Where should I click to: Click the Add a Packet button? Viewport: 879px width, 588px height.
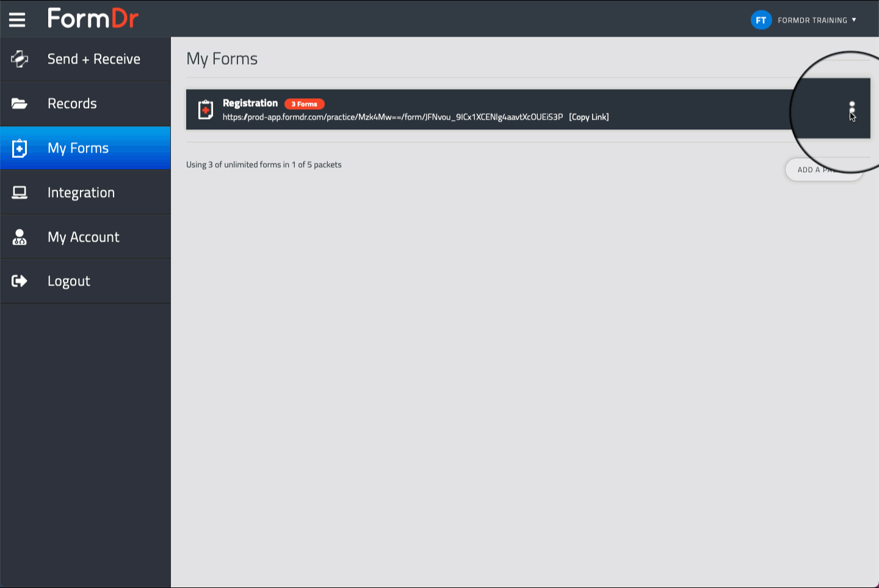click(823, 170)
